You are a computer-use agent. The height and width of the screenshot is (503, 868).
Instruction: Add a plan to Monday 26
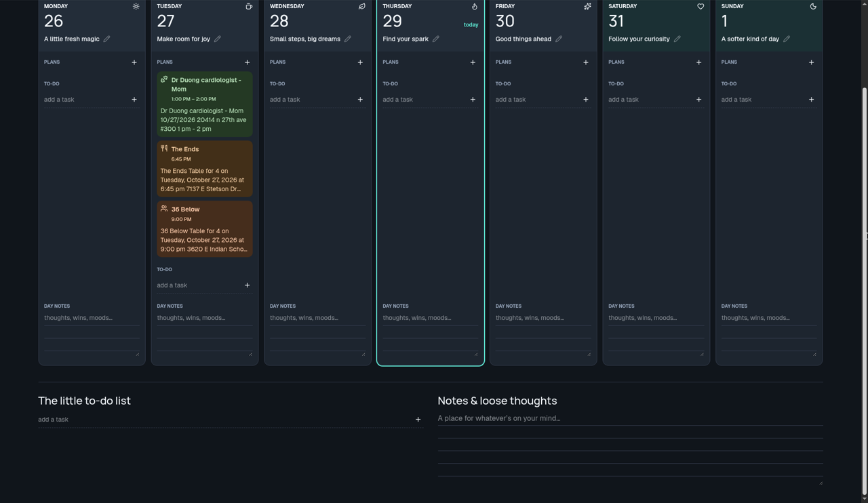pyautogui.click(x=134, y=62)
